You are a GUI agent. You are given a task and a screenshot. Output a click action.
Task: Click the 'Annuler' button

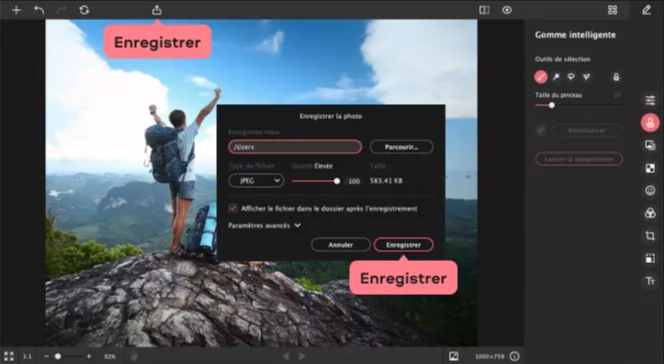tap(340, 245)
